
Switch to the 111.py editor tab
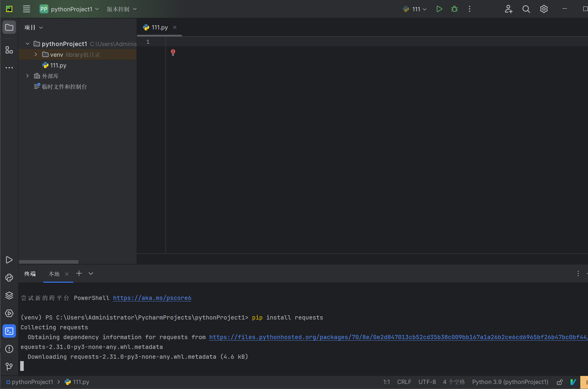click(159, 28)
